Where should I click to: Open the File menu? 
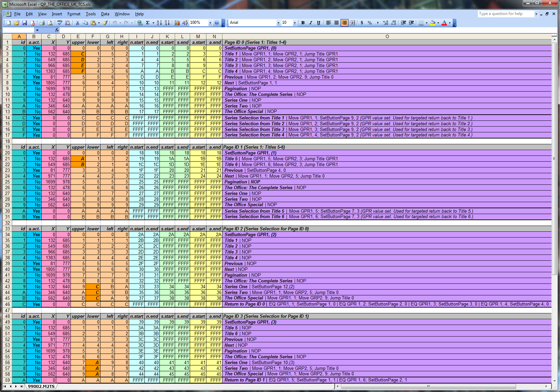pyautogui.click(x=17, y=14)
